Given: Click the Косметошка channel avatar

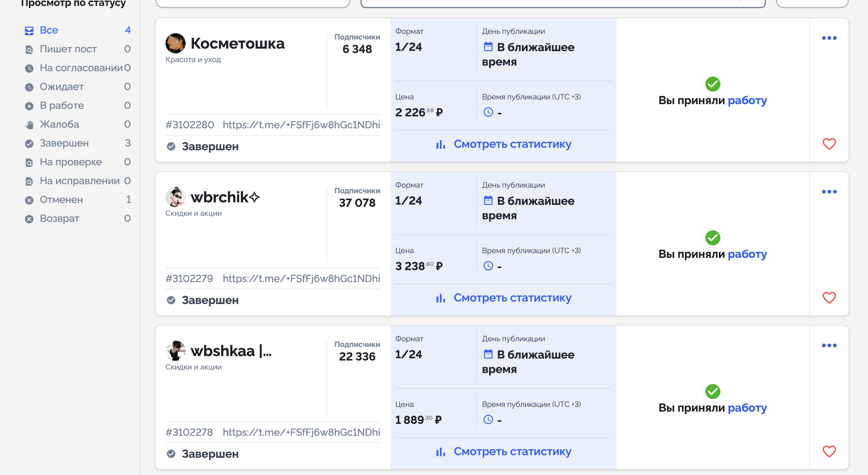Looking at the screenshot, I should tap(175, 43).
